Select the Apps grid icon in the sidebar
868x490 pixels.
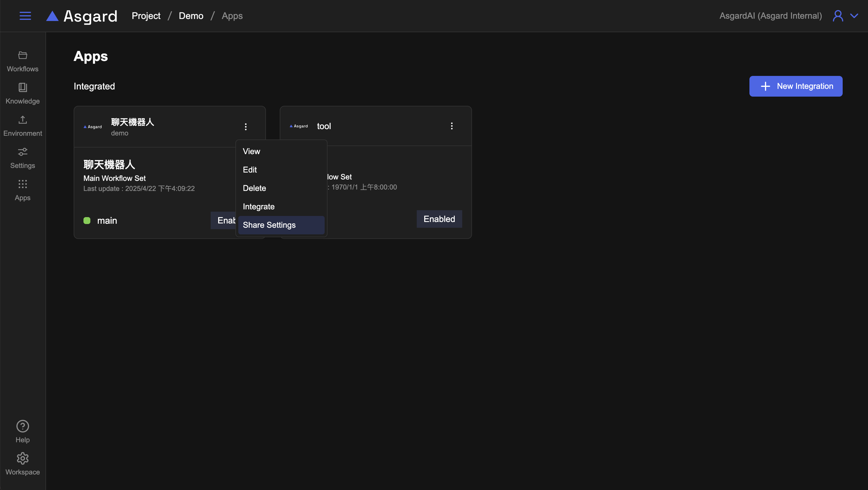[x=22, y=190]
